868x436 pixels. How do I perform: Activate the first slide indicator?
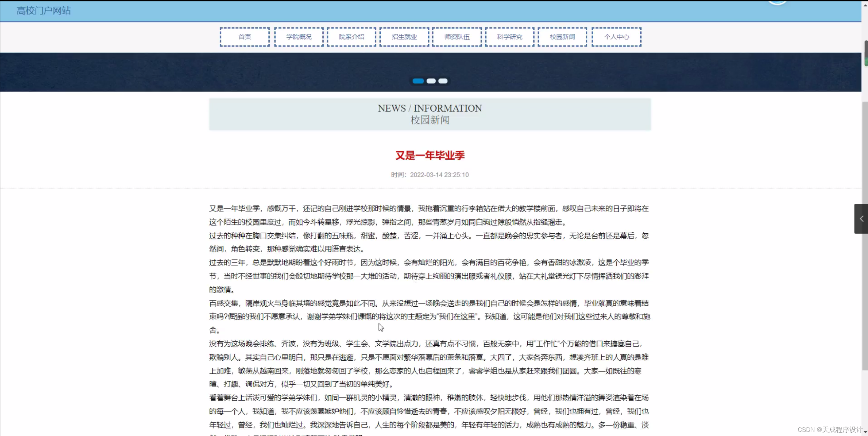pyautogui.click(x=418, y=81)
